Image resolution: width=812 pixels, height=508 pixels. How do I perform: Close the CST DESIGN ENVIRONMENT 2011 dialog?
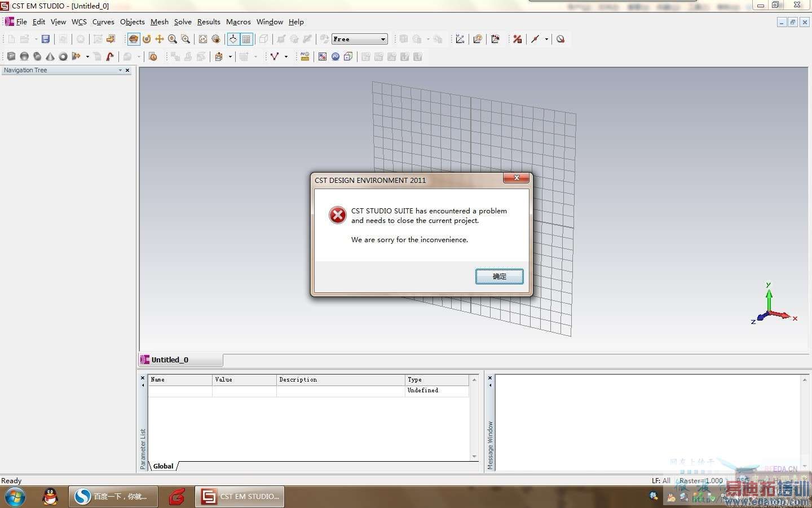[x=516, y=178]
